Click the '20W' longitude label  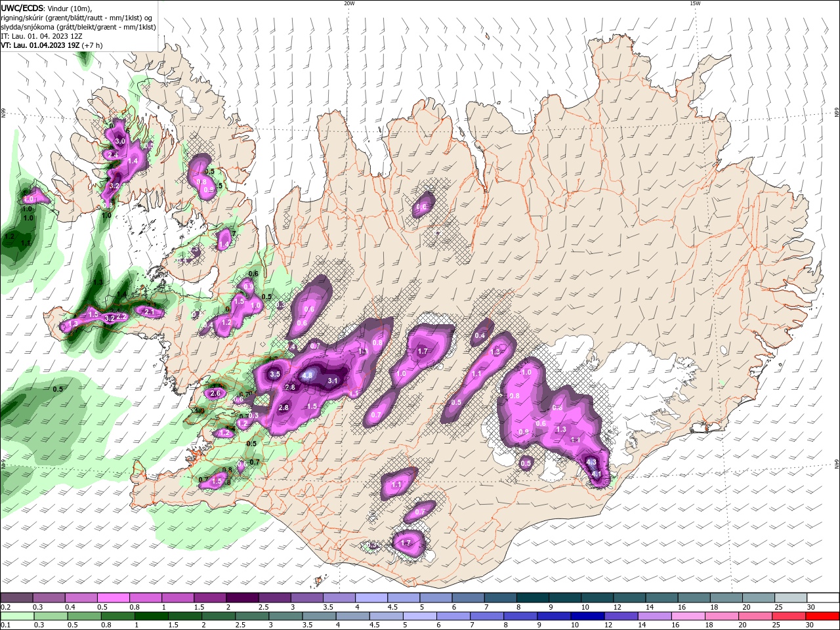[349, 3]
